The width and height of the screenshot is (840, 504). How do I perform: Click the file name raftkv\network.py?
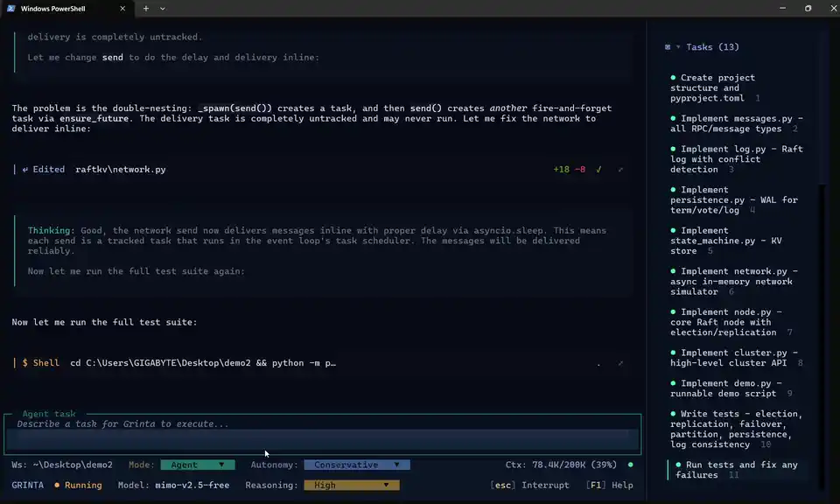121,170
